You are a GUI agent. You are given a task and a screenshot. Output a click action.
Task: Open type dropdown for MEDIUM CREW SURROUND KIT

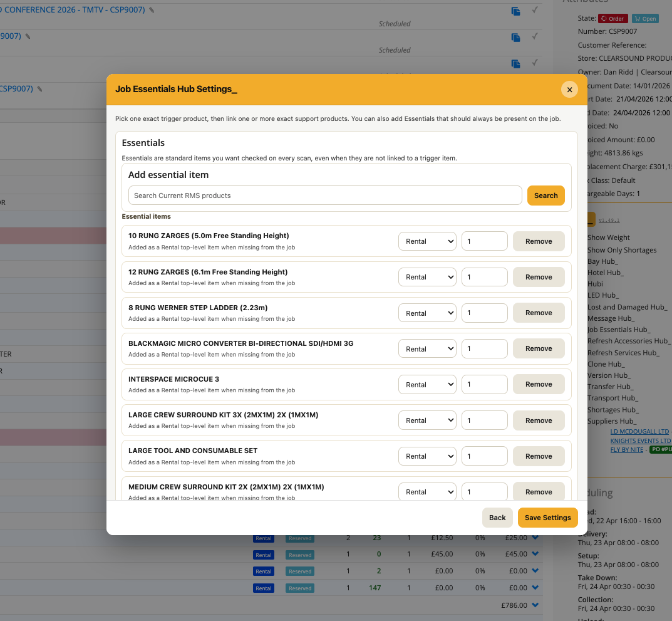pyautogui.click(x=427, y=491)
